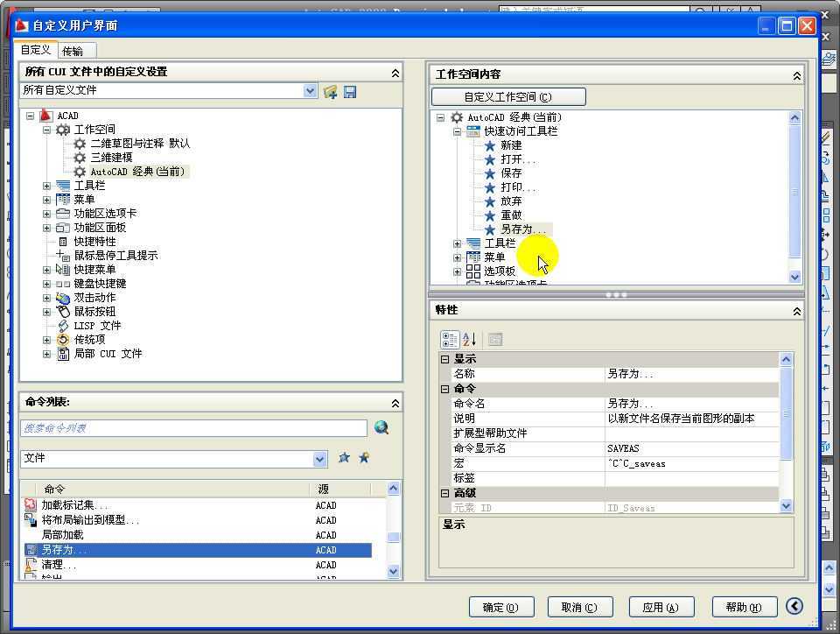The image size is (840, 634).
Task: Click the create new command star icon
Action: 344,458
